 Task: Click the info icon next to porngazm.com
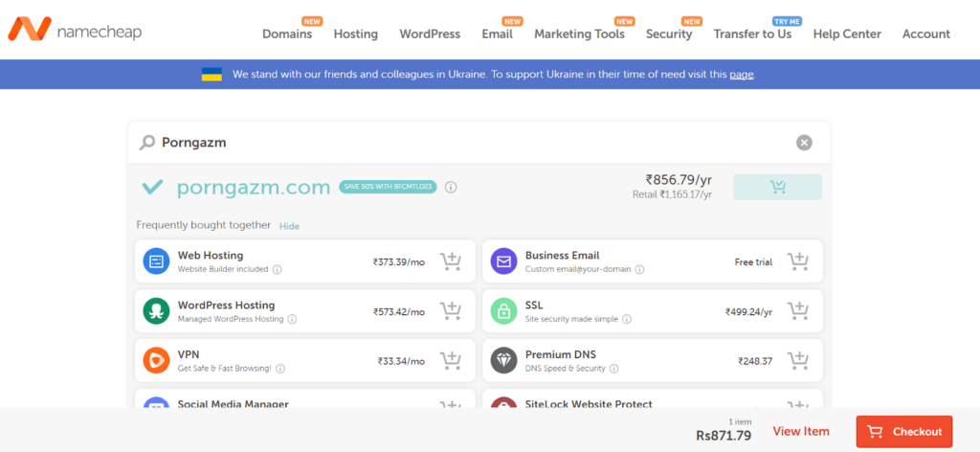451,187
